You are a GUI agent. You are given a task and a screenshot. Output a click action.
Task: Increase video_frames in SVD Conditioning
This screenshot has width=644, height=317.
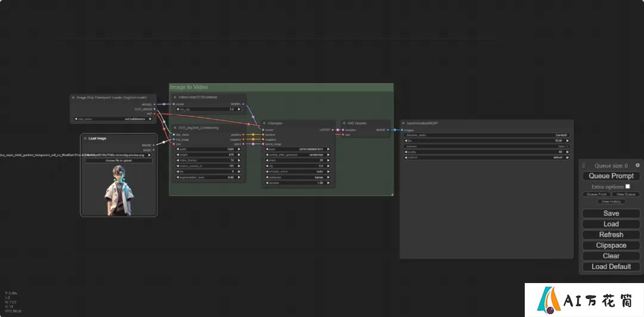(x=239, y=160)
